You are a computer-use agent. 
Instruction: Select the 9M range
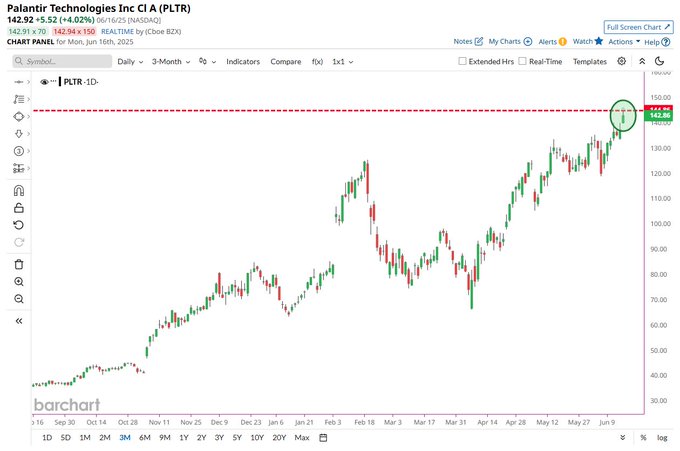click(165, 438)
